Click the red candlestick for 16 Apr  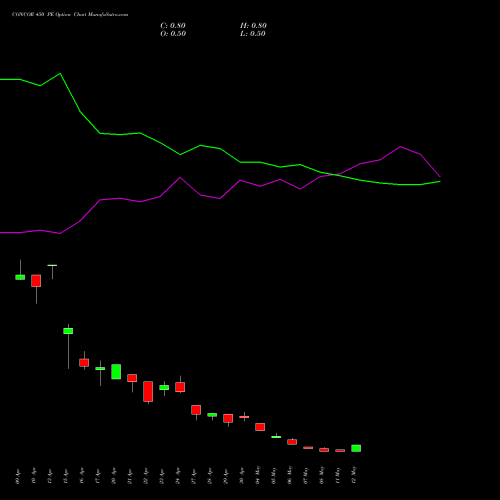click(84, 363)
